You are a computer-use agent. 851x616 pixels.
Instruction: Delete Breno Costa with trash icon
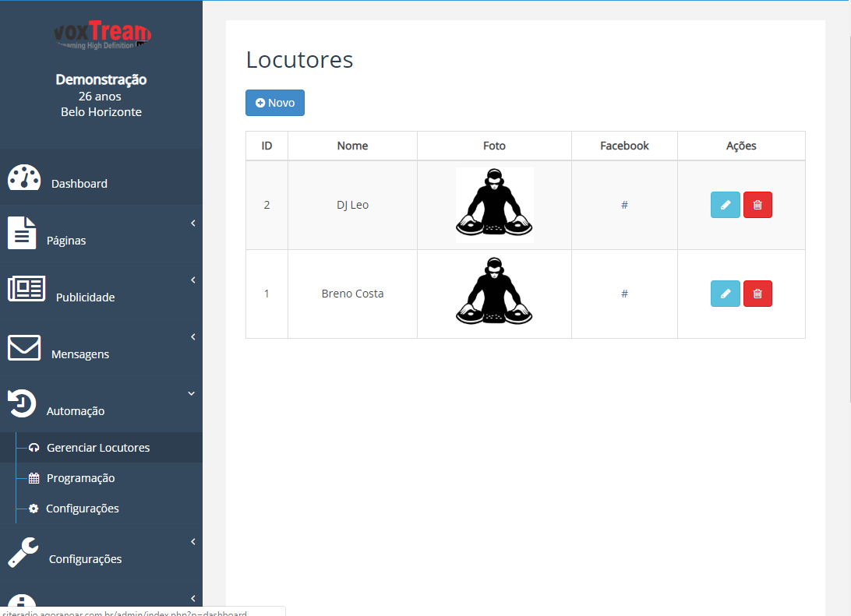757,294
